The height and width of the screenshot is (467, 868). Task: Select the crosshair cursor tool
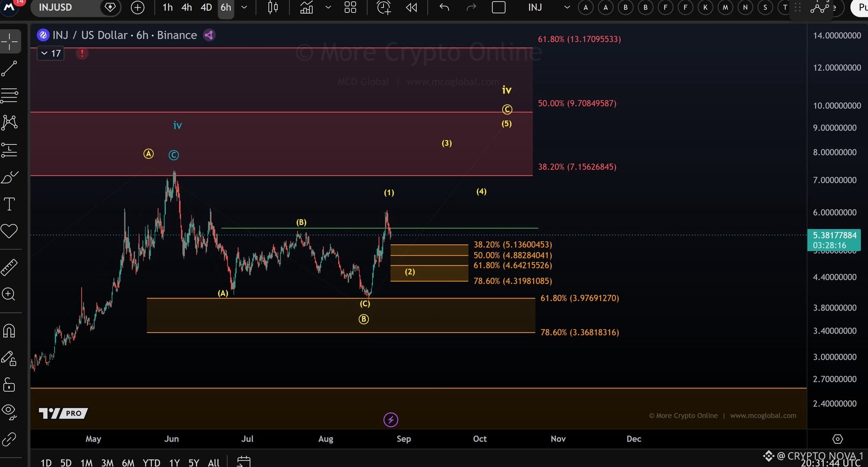pyautogui.click(x=10, y=42)
